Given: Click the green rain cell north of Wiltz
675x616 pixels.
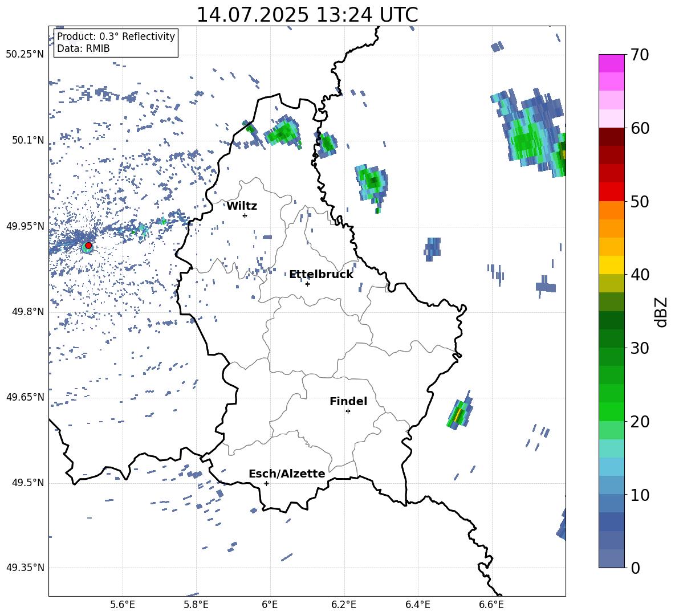Looking at the screenshot, I should tap(282, 133).
